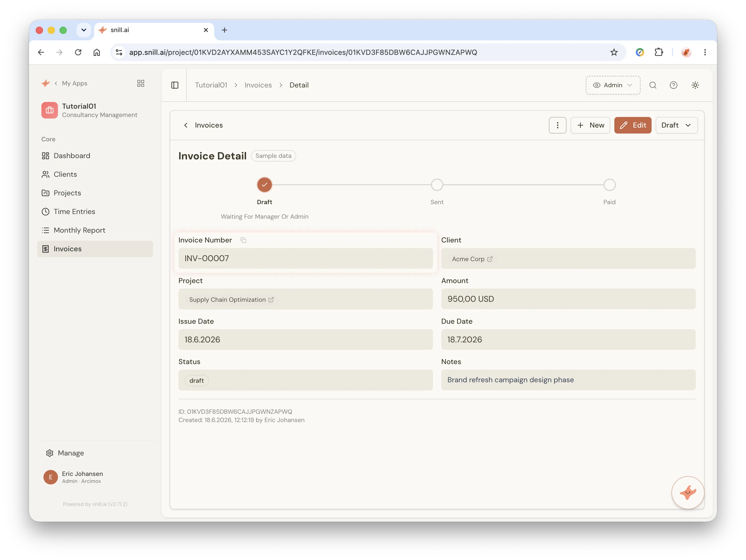Navigate back in browser history
This screenshot has width=746, height=560.
tap(41, 52)
